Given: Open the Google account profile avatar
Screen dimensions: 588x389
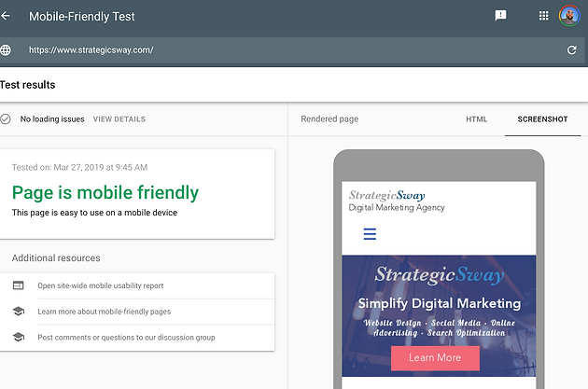Looking at the screenshot, I should [x=569, y=16].
